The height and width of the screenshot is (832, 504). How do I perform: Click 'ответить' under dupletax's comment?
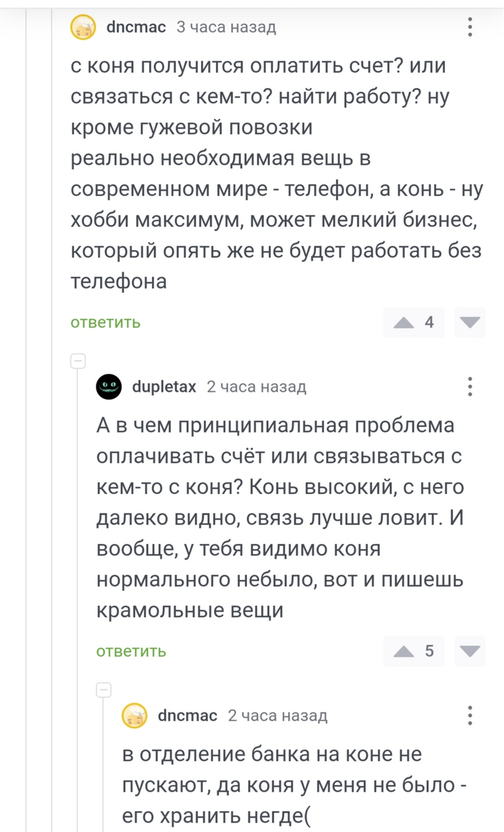[132, 652]
